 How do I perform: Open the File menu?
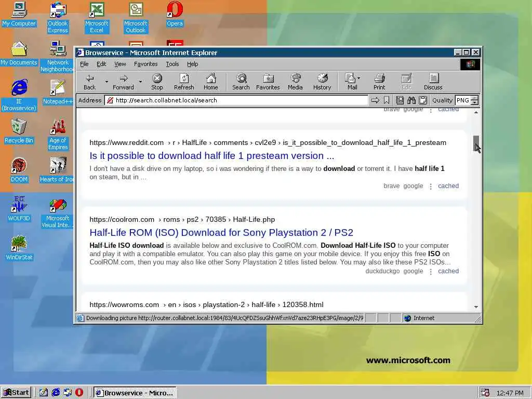pyautogui.click(x=84, y=64)
